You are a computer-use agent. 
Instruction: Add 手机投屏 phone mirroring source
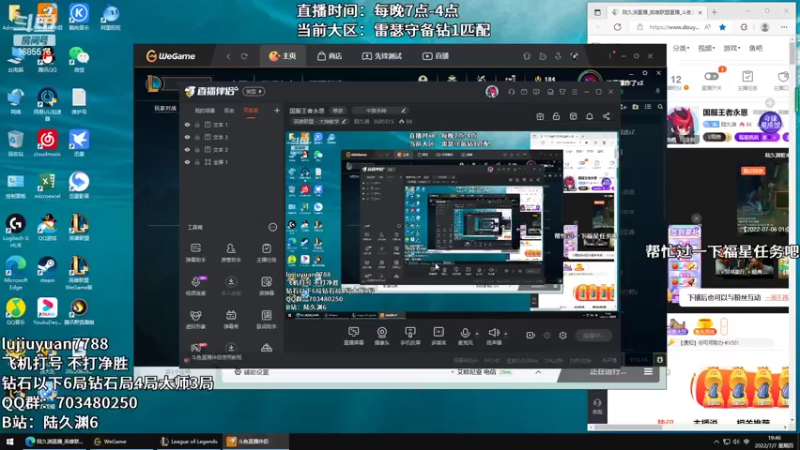point(410,336)
